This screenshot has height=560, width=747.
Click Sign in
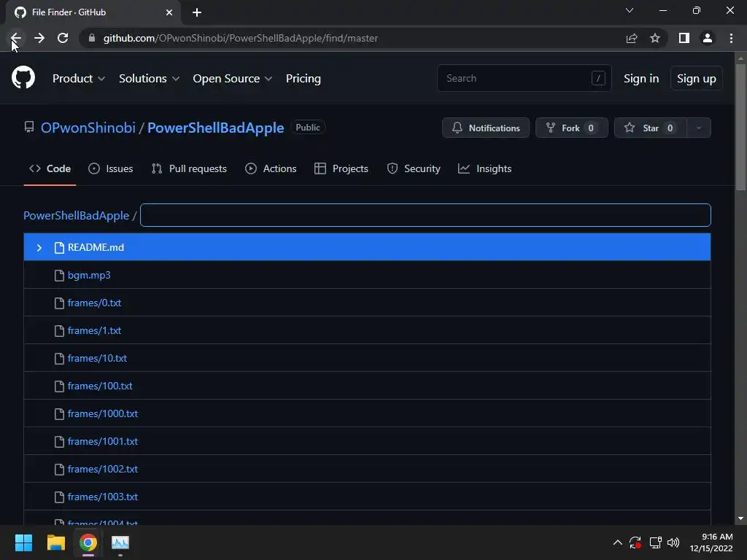tap(641, 79)
